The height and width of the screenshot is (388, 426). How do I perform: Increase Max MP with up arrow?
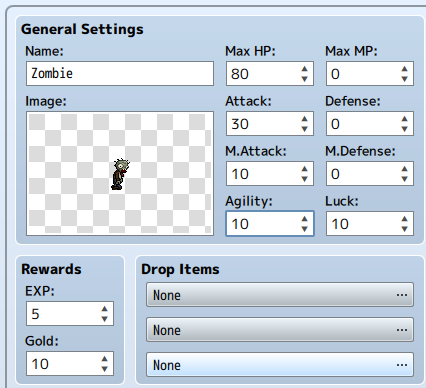tap(404, 69)
